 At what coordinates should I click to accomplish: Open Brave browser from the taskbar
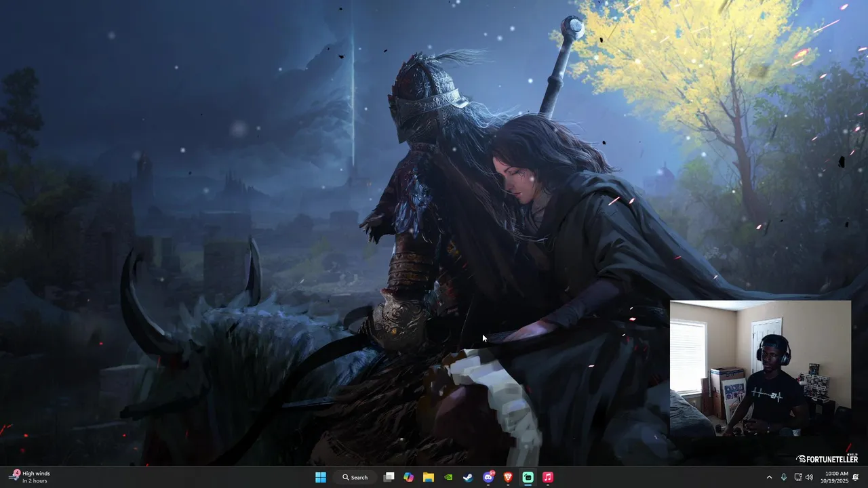click(x=508, y=477)
